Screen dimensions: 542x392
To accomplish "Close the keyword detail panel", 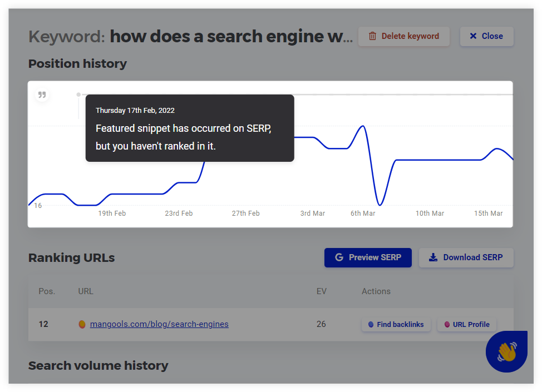I will (x=487, y=36).
